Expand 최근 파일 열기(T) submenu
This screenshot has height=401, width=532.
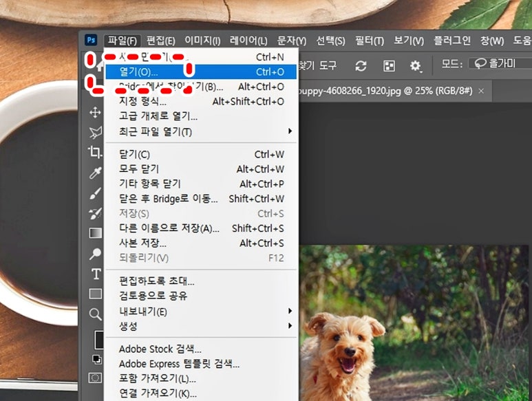click(x=201, y=131)
